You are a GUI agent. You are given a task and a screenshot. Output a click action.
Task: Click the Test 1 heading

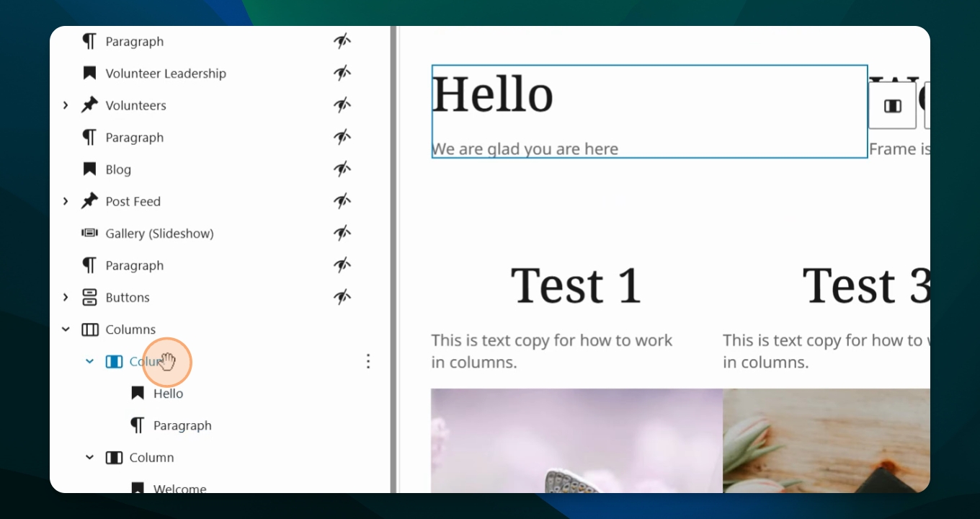coord(576,285)
